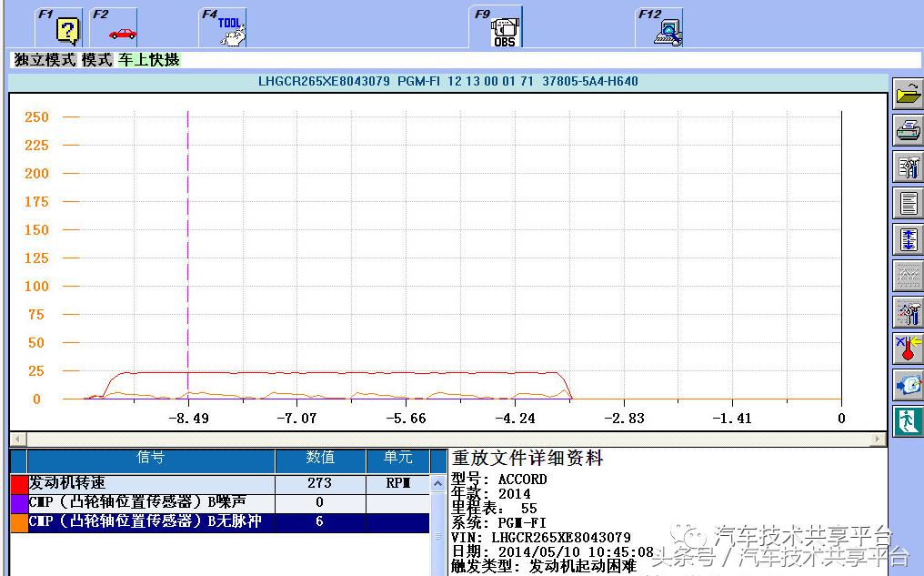
Task: Click the 信号 column header
Action: click(x=151, y=460)
